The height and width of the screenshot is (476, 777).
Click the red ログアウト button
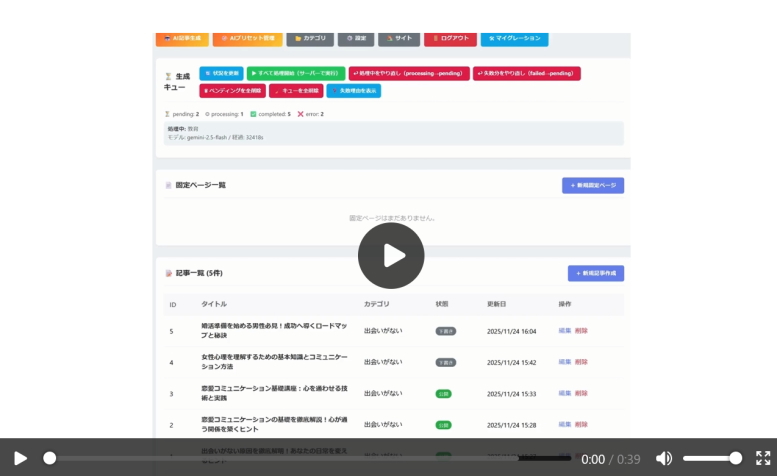[450, 38]
